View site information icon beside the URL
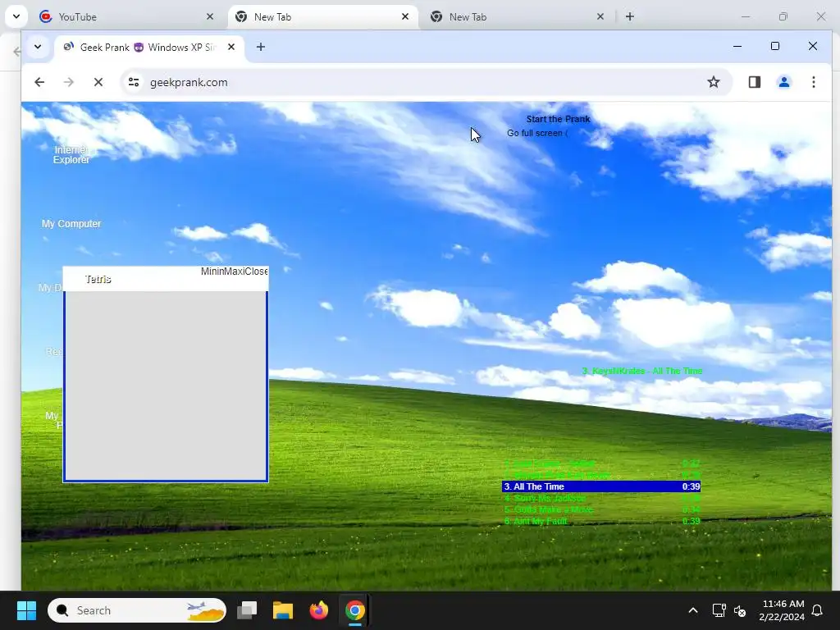The width and height of the screenshot is (840, 630). point(134,82)
